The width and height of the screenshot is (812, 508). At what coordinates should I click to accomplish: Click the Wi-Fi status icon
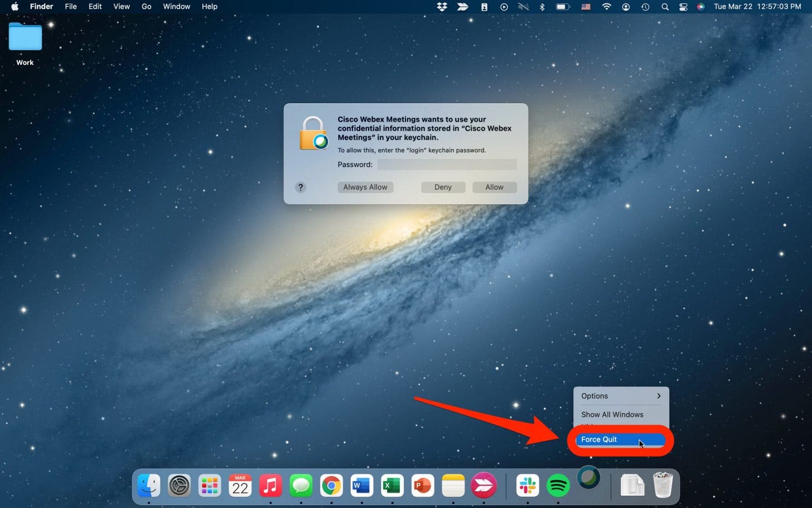606,7
